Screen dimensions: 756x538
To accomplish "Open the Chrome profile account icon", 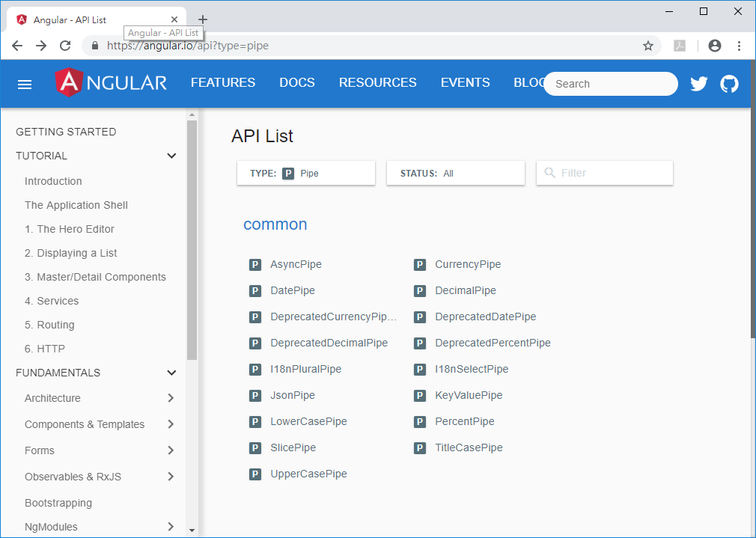I will pyautogui.click(x=715, y=46).
